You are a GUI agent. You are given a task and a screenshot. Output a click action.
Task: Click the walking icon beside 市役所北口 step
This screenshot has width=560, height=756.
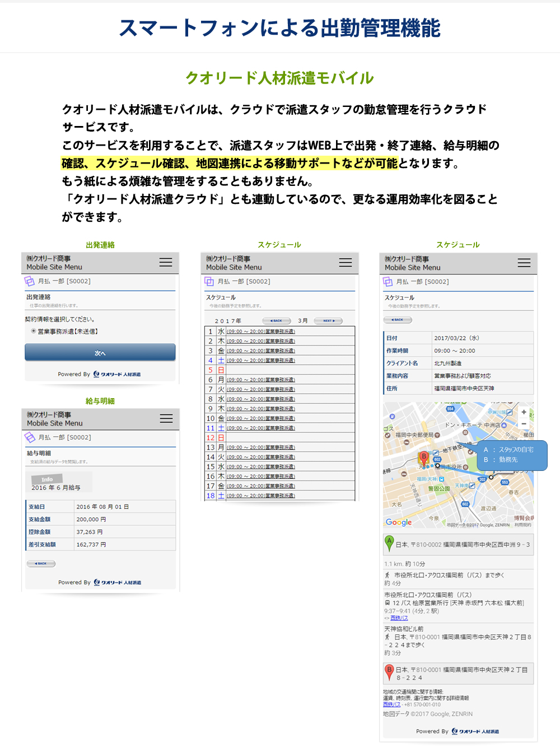tap(387, 575)
